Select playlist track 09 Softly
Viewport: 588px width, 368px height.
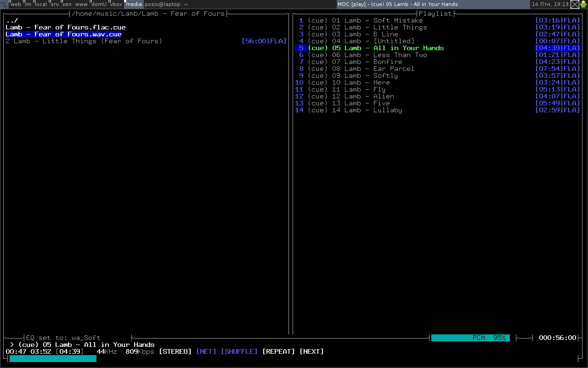click(437, 75)
